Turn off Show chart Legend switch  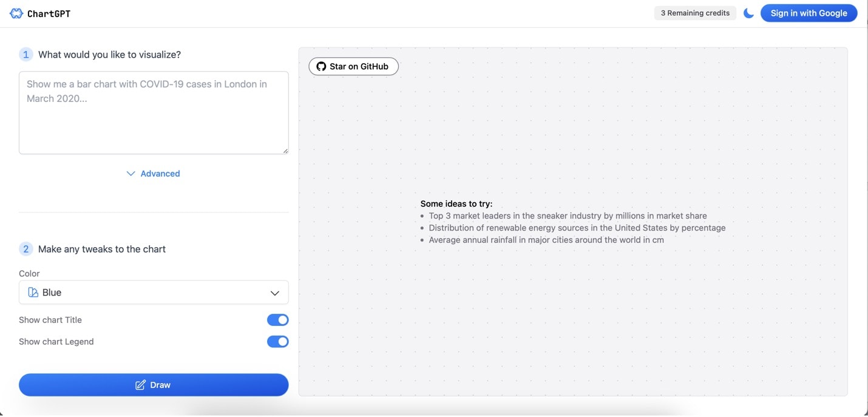tap(278, 342)
